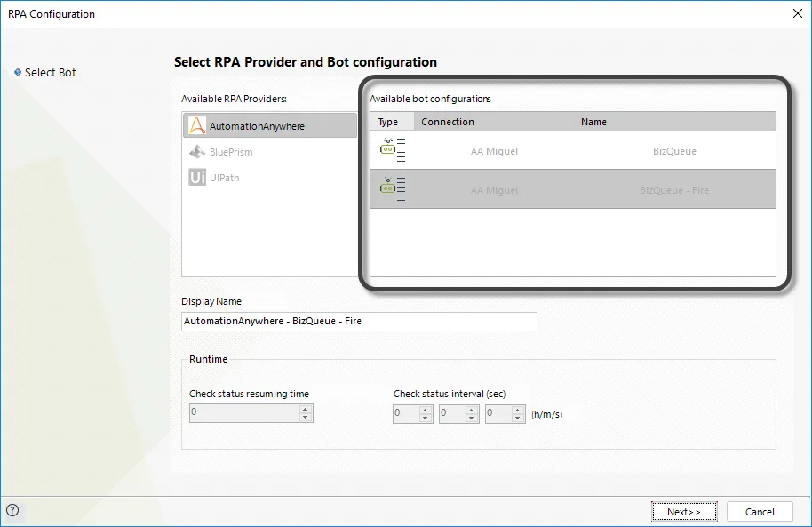The height and width of the screenshot is (527, 812).
Task: Click the bot icon in the BizQueue row
Action: coord(393,150)
